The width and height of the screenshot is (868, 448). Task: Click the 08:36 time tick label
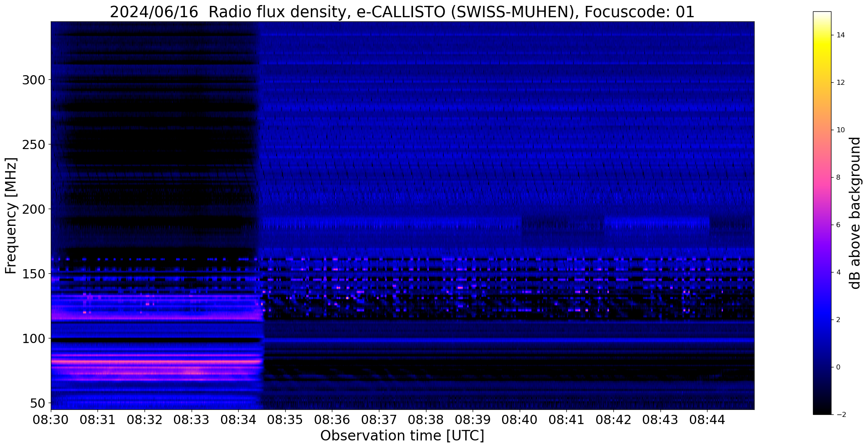[x=332, y=419]
